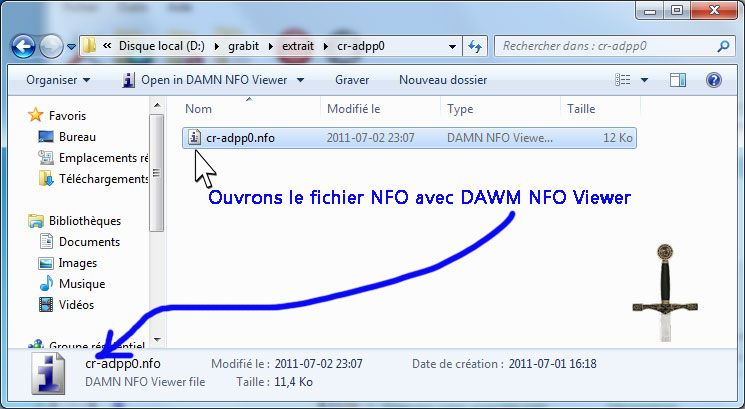The width and height of the screenshot is (745, 409).
Task: Refresh the folder view
Action: 475,46
